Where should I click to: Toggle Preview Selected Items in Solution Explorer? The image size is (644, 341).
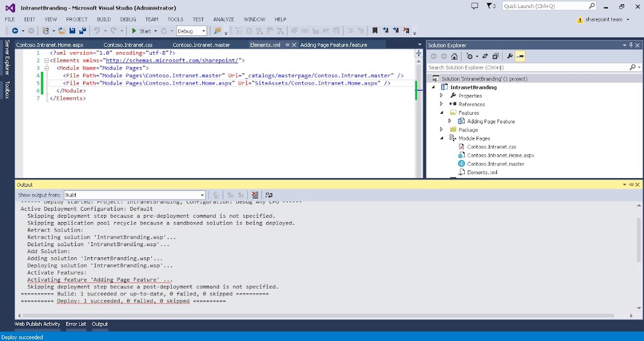click(520, 56)
